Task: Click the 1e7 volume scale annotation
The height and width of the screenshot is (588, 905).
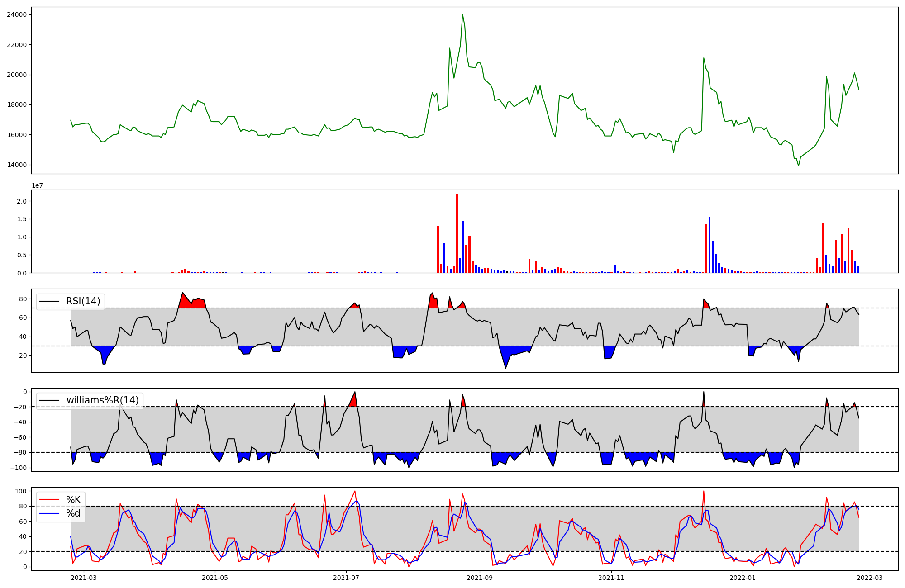Action: click(x=37, y=185)
